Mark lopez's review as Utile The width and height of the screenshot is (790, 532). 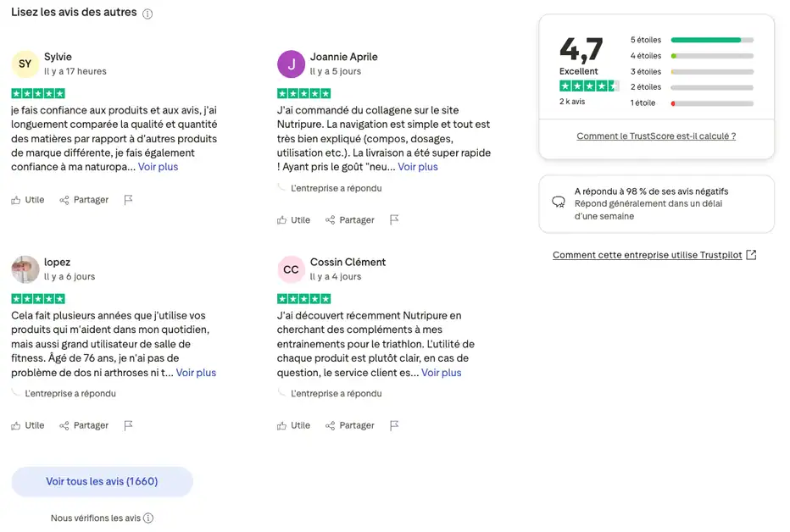coord(28,425)
